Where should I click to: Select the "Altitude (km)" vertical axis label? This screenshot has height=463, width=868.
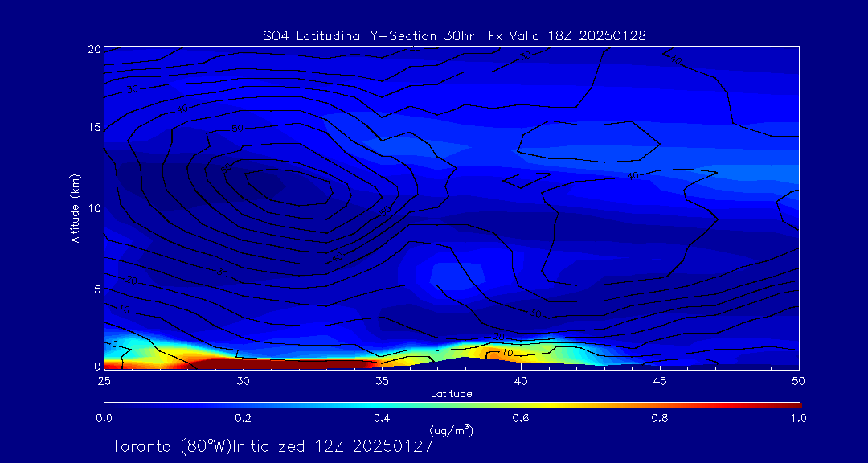point(75,207)
